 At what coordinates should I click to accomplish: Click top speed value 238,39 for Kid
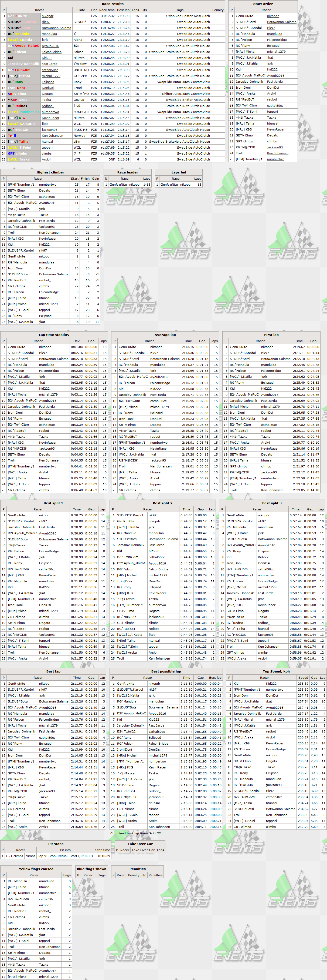(x=303, y=684)
